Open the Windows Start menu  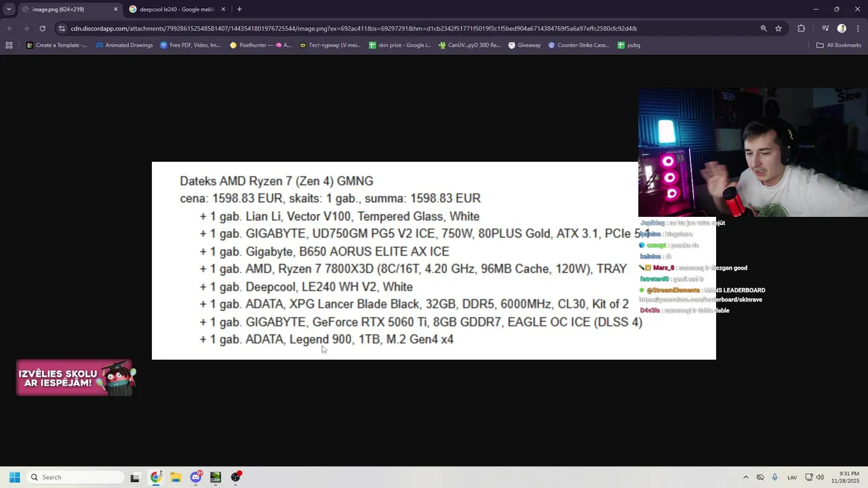click(x=14, y=477)
